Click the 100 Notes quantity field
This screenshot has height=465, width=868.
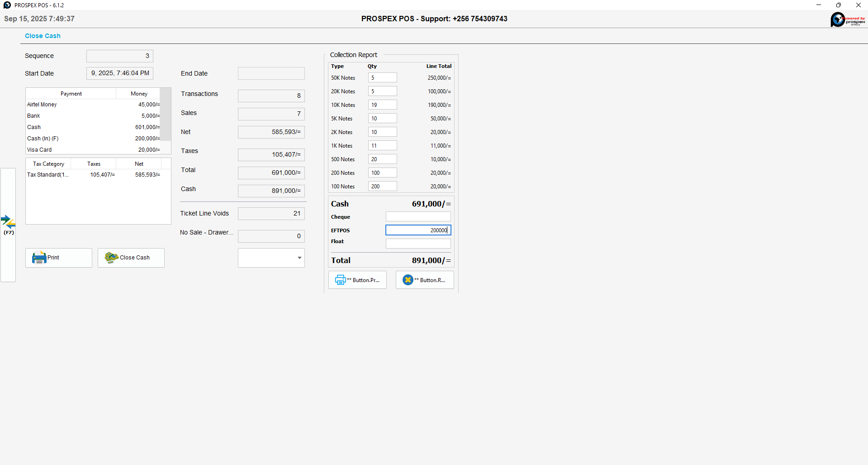(x=382, y=187)
